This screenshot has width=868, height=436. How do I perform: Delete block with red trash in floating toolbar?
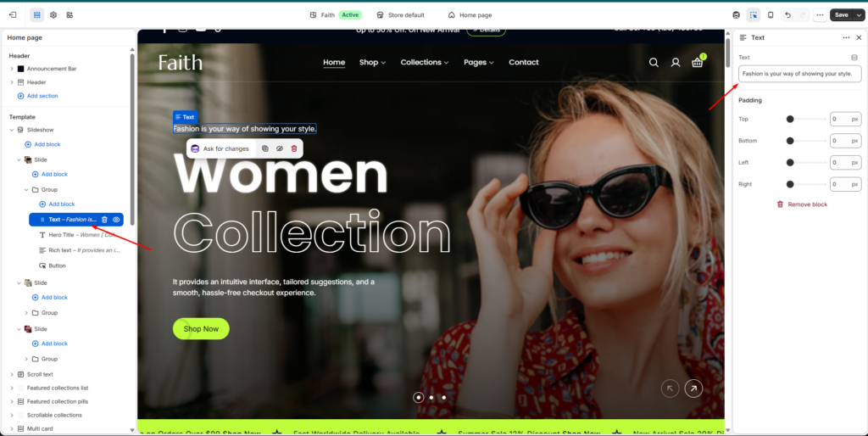coord(294,148)
